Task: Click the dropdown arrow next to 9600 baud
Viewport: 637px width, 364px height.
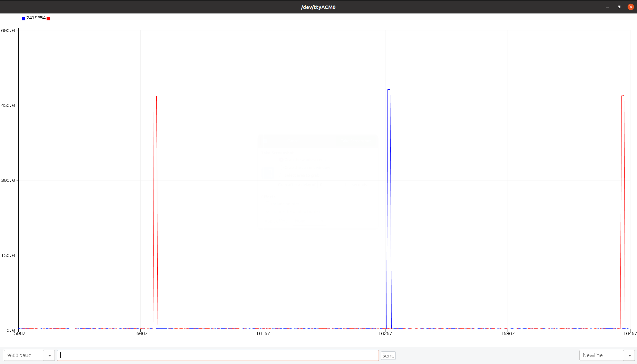Action: pyautogui.click(x=49, y=355)
